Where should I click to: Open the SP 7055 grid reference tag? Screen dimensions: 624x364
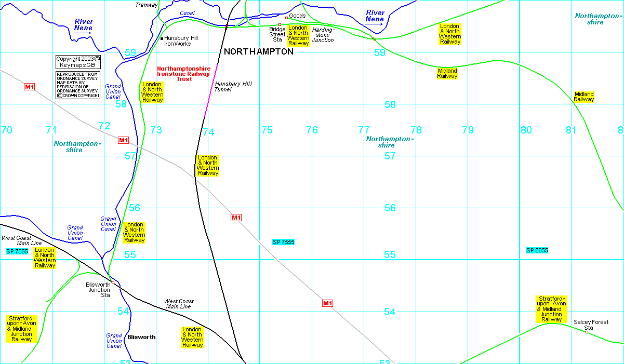[17, 251]
